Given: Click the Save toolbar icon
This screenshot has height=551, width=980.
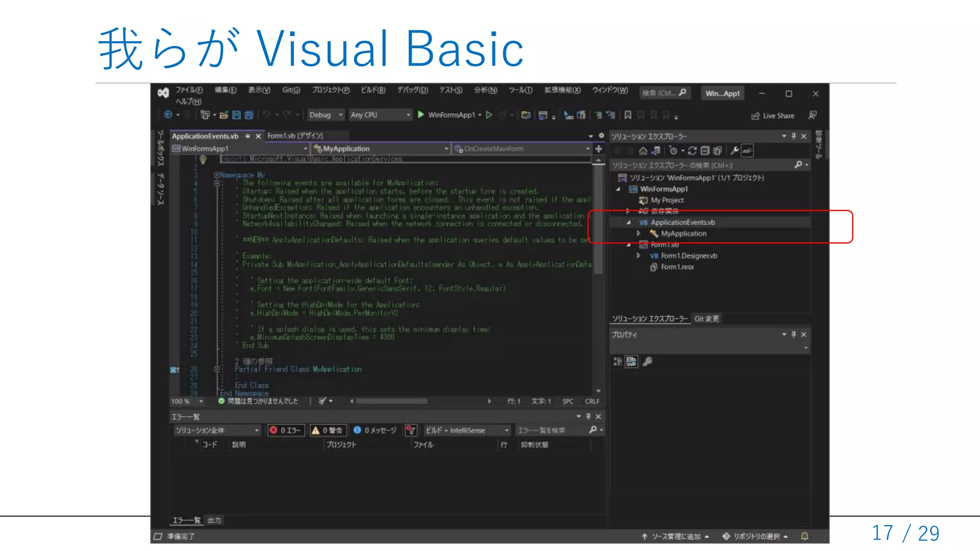Looking at the screenshot, I should point(236,115).
